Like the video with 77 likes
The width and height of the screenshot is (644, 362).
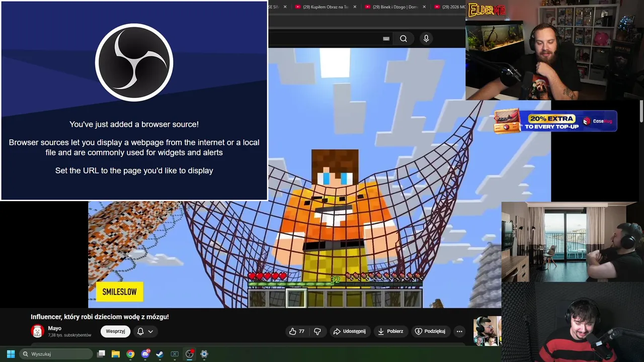297,331
